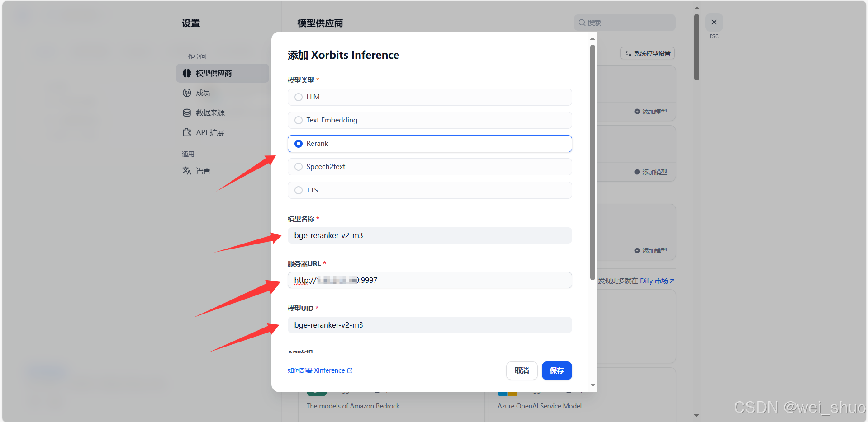This screenshot has height=422, width=868.
Task: Click the 搜索 search field
Action: (625, 23)
